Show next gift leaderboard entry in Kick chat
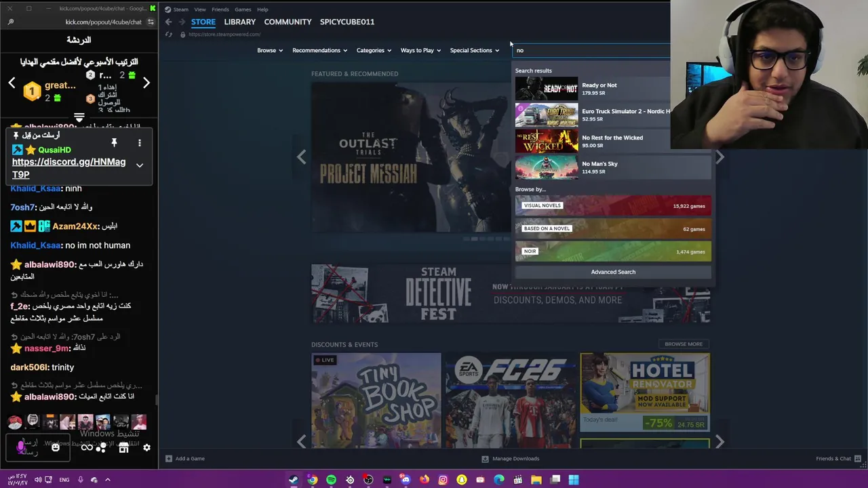The height and width of the screenshot is (488, 868). click(x=146, y=83)
